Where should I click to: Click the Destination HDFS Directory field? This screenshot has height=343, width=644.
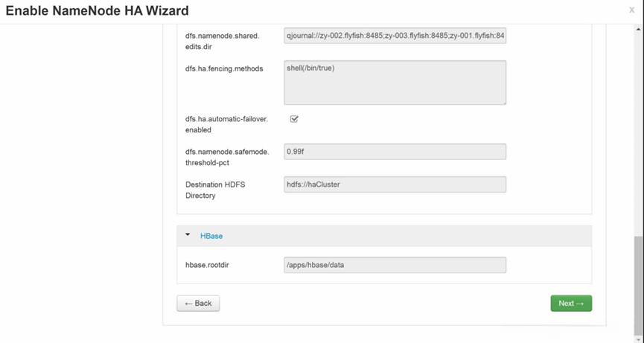(395, 185)
